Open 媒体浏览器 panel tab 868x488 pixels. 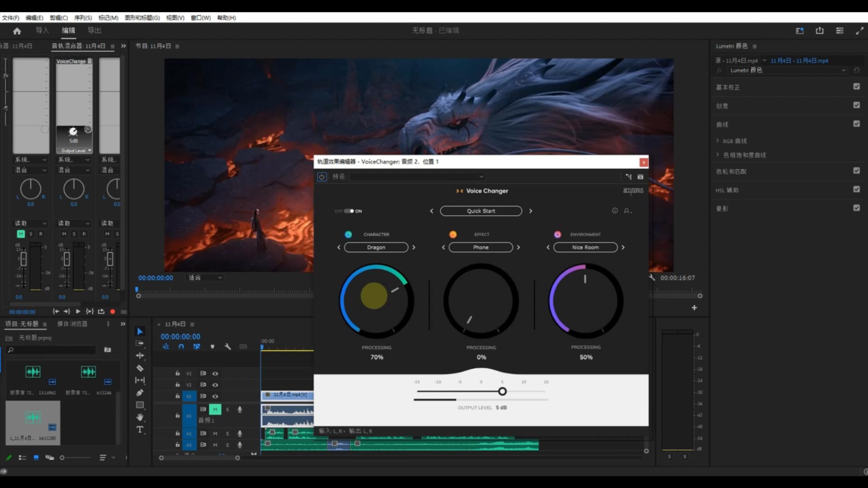[72, 324]
